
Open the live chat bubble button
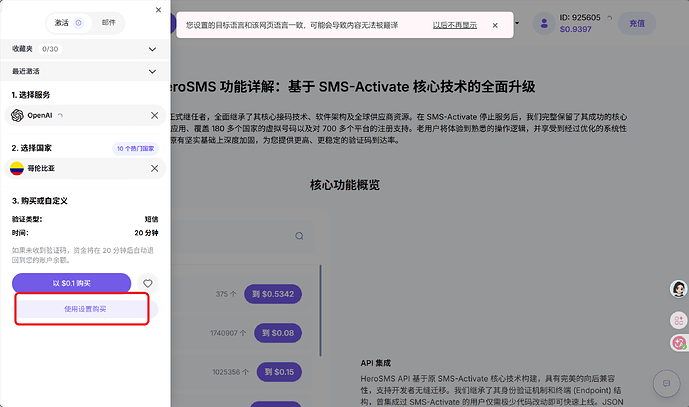point(666,384)
